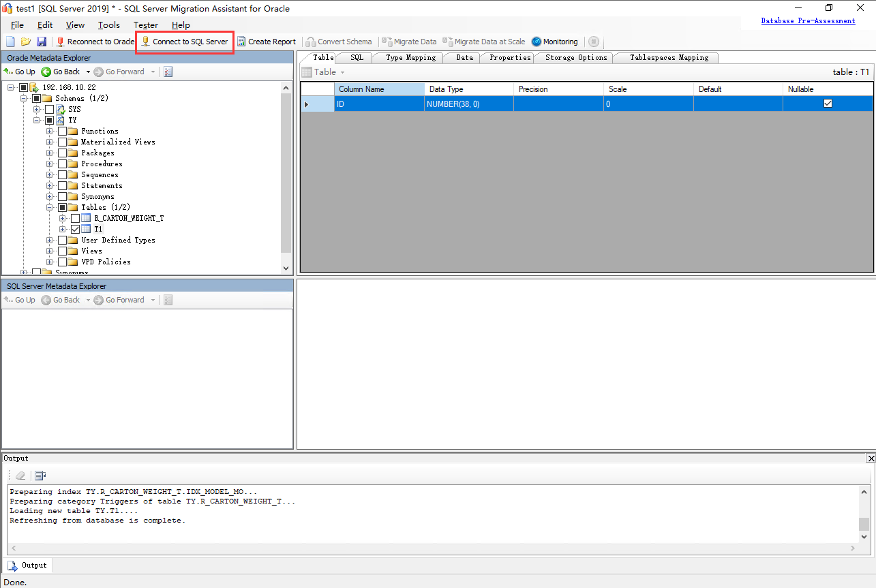
Task: Click Connect to SQL Server
Action: [185, 42]
